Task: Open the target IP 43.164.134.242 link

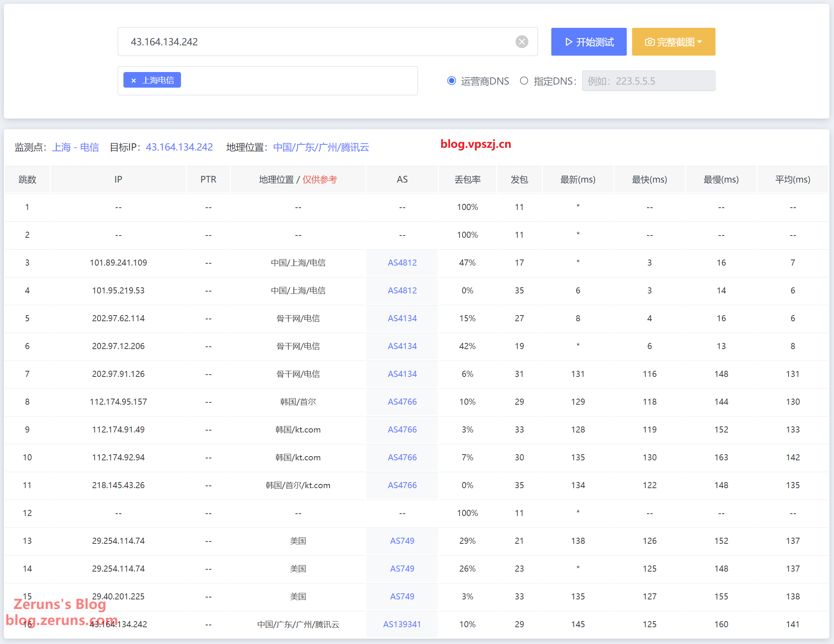Action: [179, 147]
